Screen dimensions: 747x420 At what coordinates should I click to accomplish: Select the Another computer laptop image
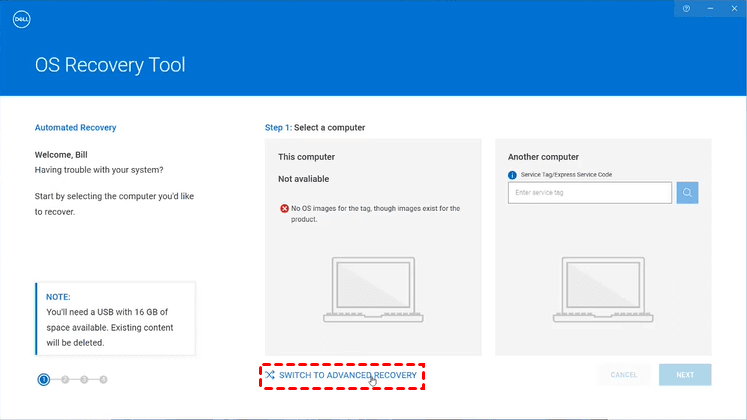click(x=603, y=290)
